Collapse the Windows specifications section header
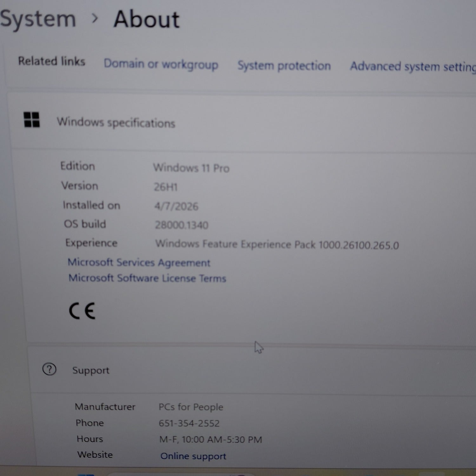476x476 pixels. (116, 122)
